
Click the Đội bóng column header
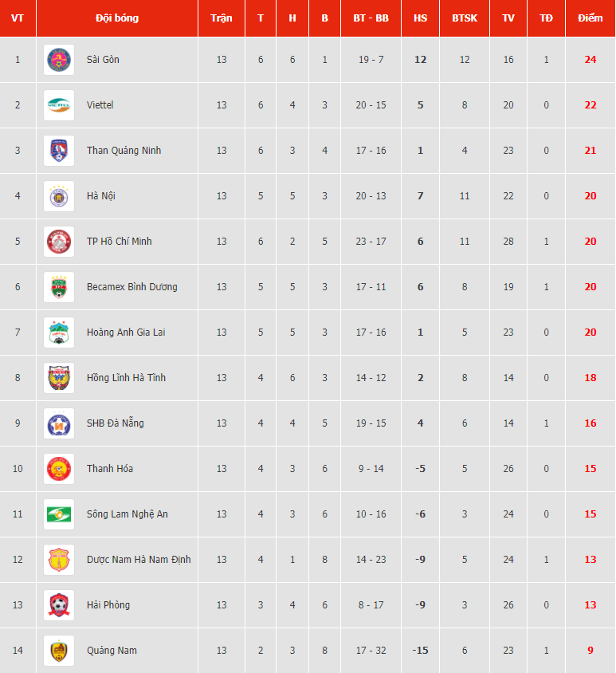point(117,18)
